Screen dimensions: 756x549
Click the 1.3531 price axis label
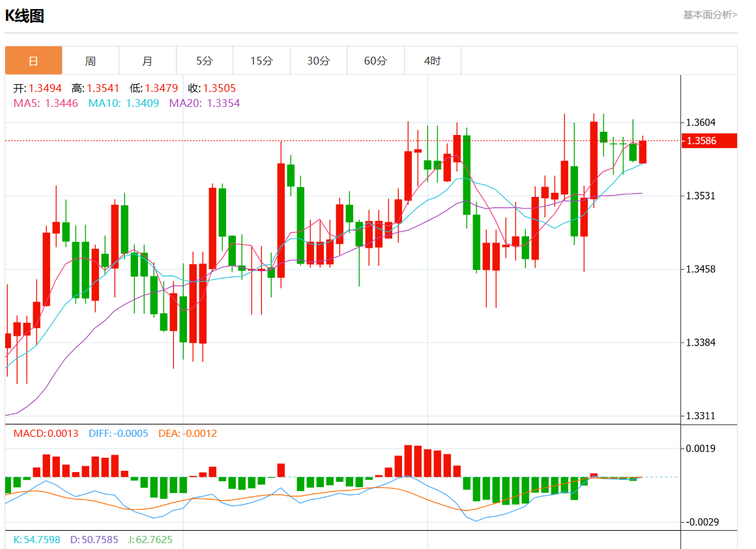701,196
